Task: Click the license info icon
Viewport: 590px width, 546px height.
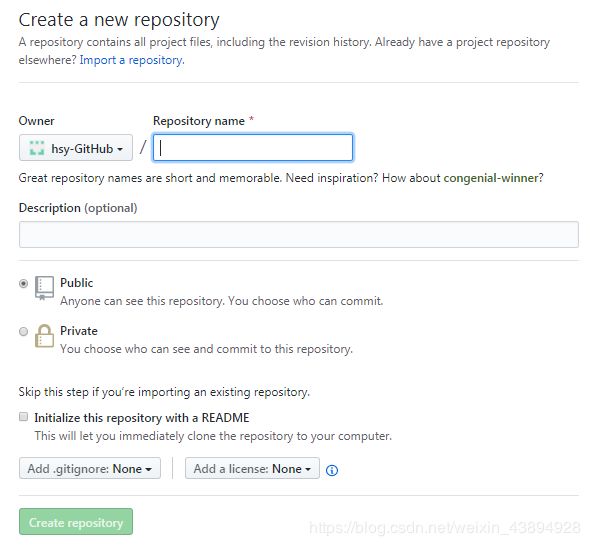Action: coord(332,470)
